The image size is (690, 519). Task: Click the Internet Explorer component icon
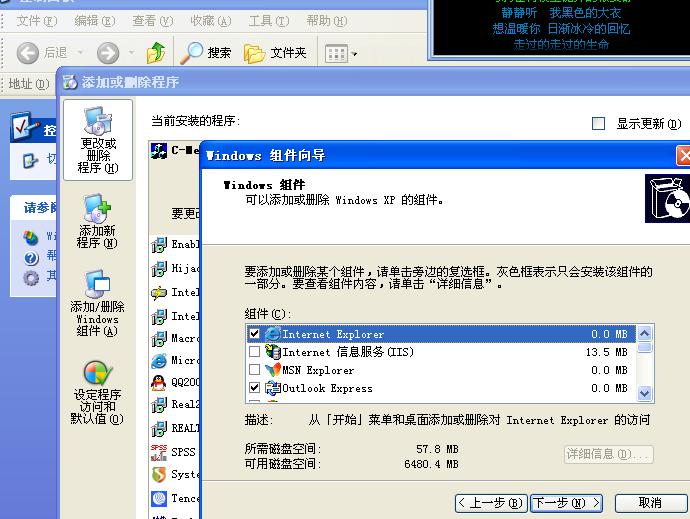click(272, 334)
